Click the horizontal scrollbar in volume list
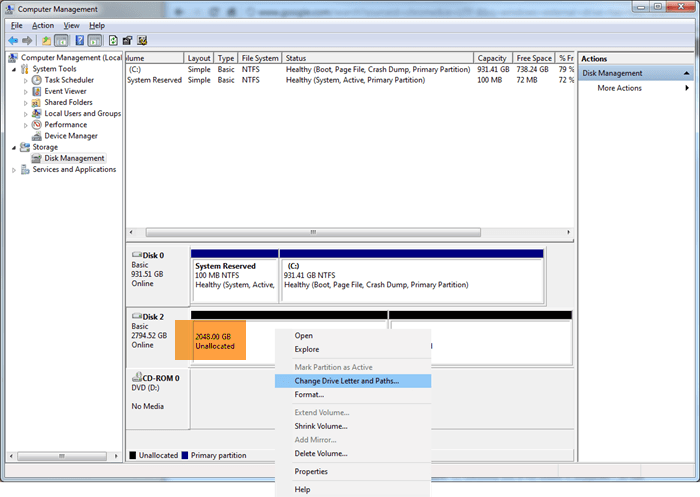The height and width of the screenshot is (497, 700). click(349, 233)
